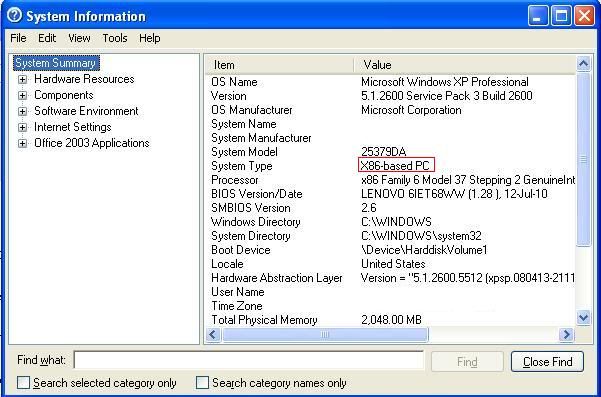Expand the Hardware Resources node
Screen dimensions: 601x397
[x=23, y=79]
